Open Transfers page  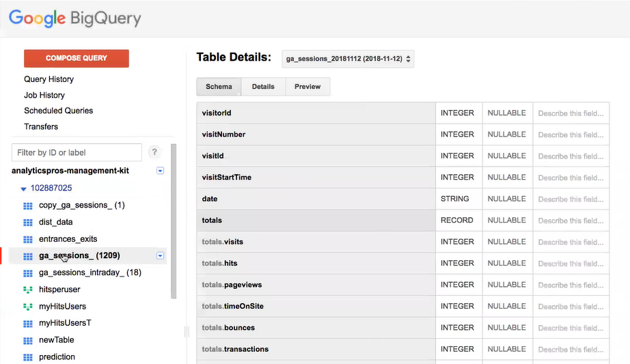41,126
